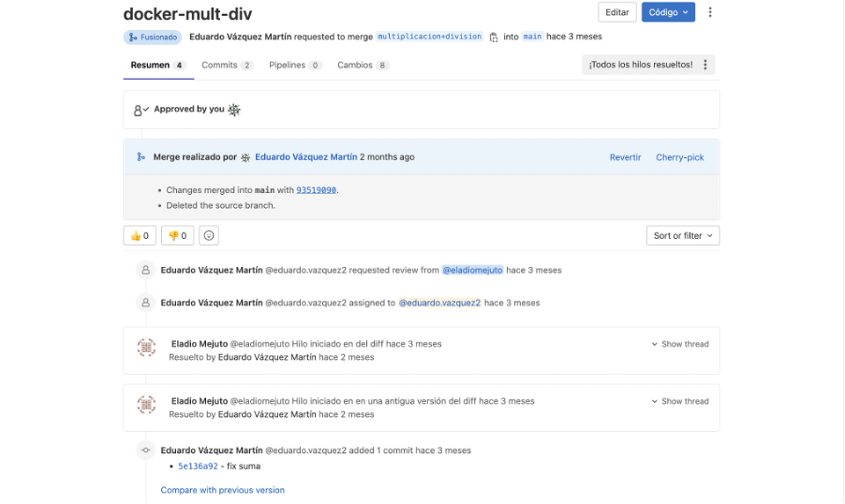Open the Cambios tab

coord(363,66)
